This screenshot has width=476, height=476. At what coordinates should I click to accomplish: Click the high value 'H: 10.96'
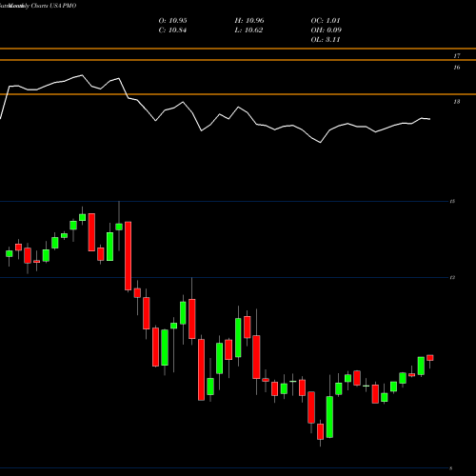click(249, 21)
